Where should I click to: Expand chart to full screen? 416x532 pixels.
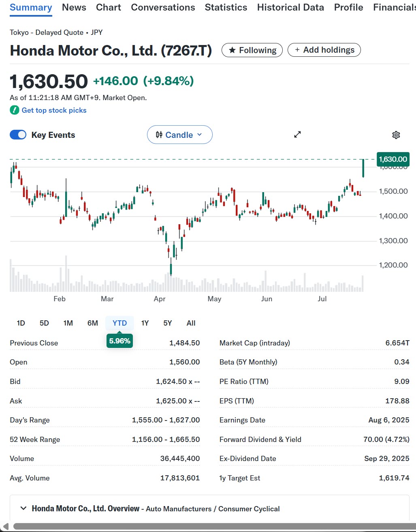pos(297,134)
